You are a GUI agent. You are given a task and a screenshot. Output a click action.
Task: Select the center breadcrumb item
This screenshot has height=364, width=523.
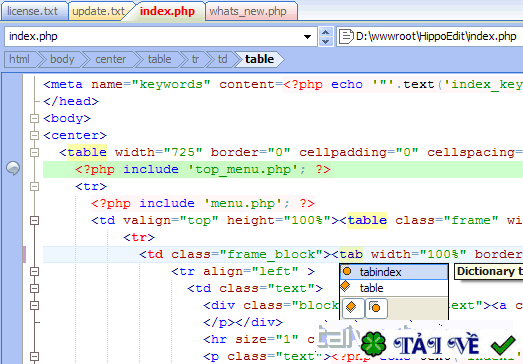pyautogui.click(x=110, y=59)
